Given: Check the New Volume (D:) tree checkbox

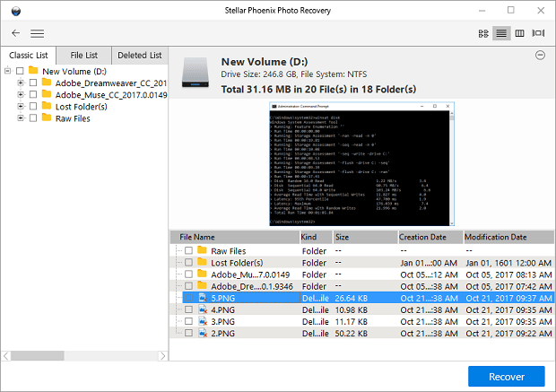Looking at the screenshot, I should (x=21, y=71).
